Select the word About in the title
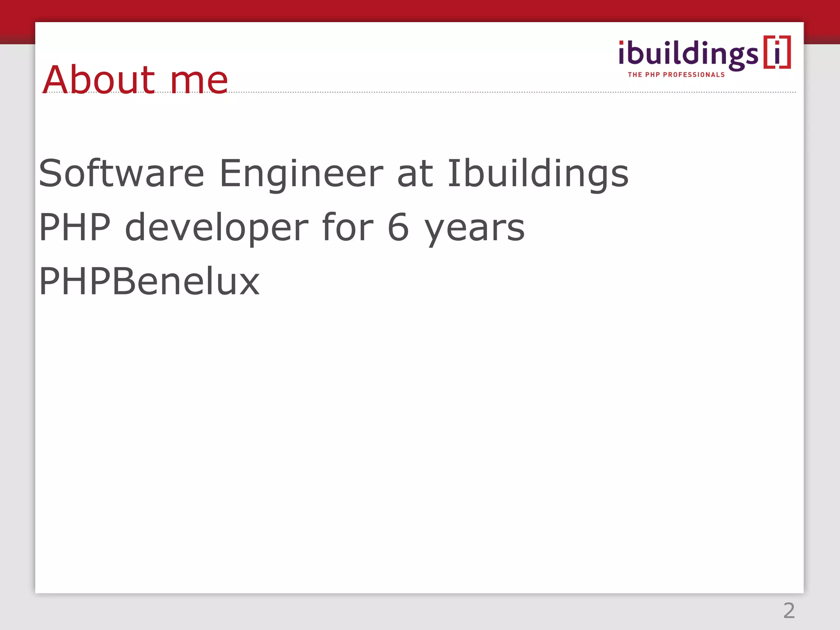This screenshot has width=840, height=630. [98, 79]
